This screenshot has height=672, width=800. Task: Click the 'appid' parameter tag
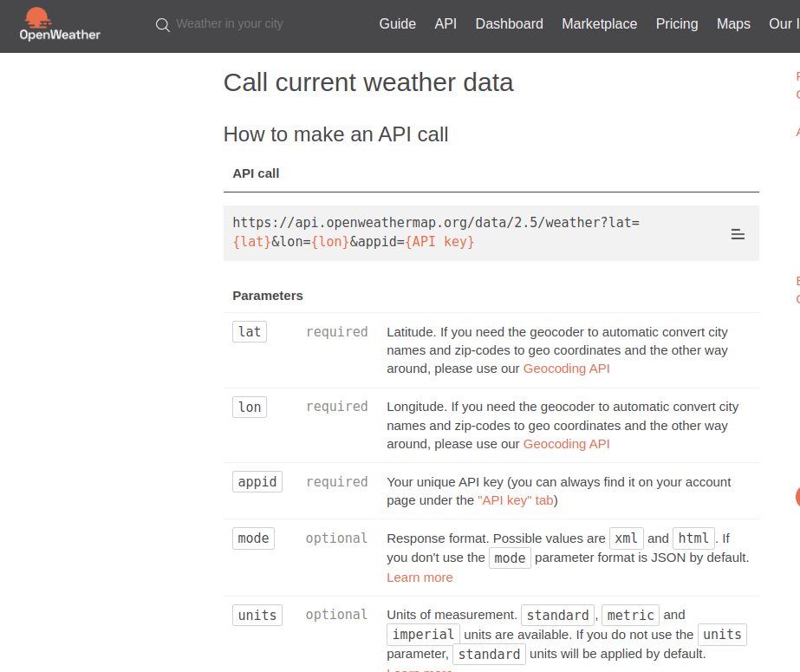257,482
